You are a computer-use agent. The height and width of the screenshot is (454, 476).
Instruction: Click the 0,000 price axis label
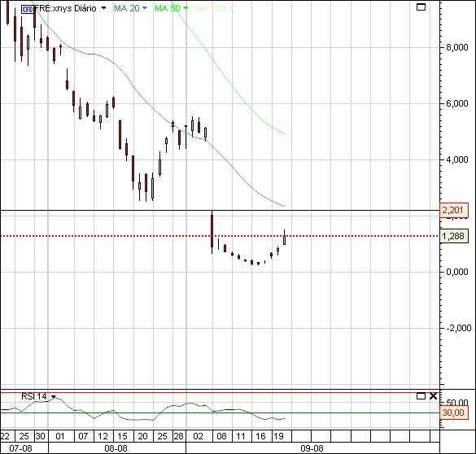pos(456,272)
